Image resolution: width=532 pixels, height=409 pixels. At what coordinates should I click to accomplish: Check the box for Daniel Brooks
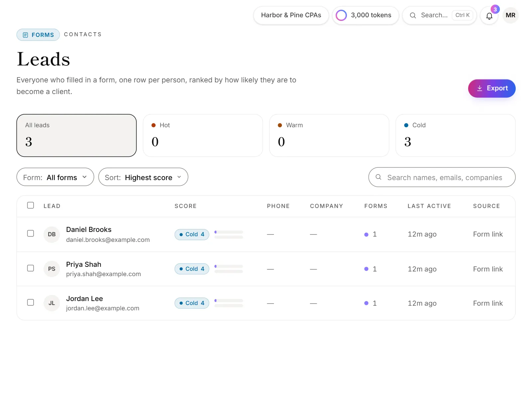[31, 234]
